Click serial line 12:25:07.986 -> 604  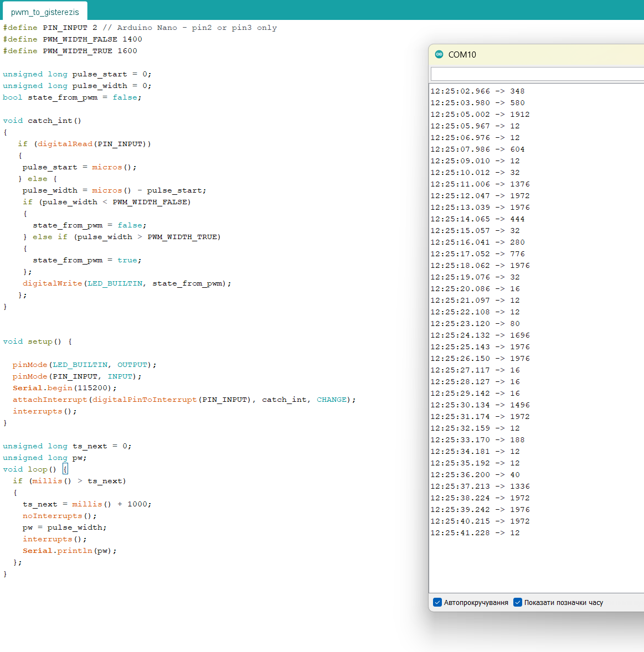[x=477, y=149]
